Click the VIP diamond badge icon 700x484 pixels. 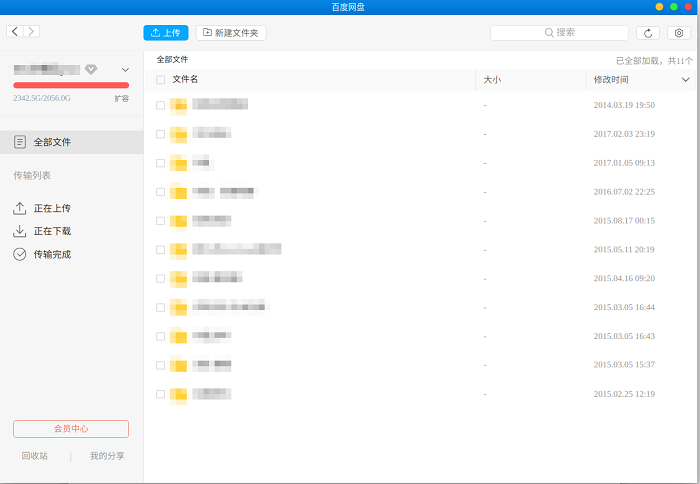coord(91,69)
